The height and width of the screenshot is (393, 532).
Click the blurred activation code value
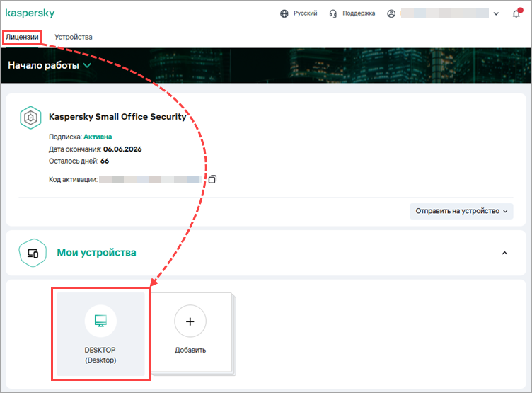click(x=151, y=179)
